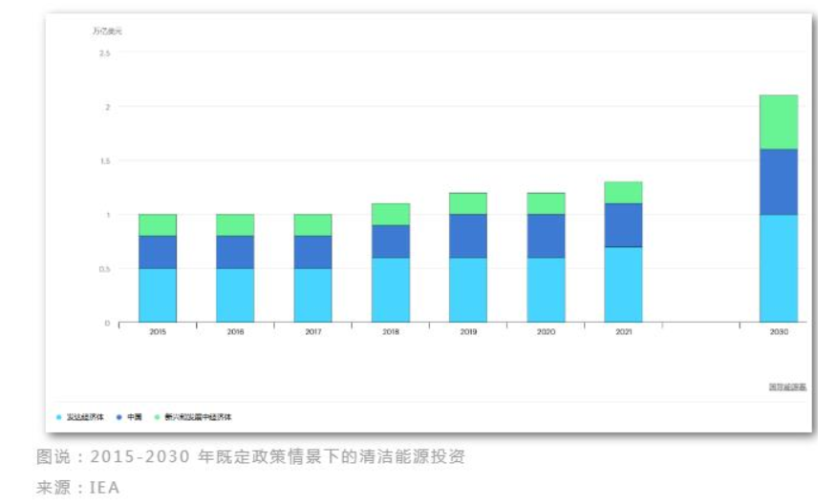Viewport: 836px width, 504px height.
Task: Click the 万亿美元 y-axis unit label
Action: coord(107,31)
